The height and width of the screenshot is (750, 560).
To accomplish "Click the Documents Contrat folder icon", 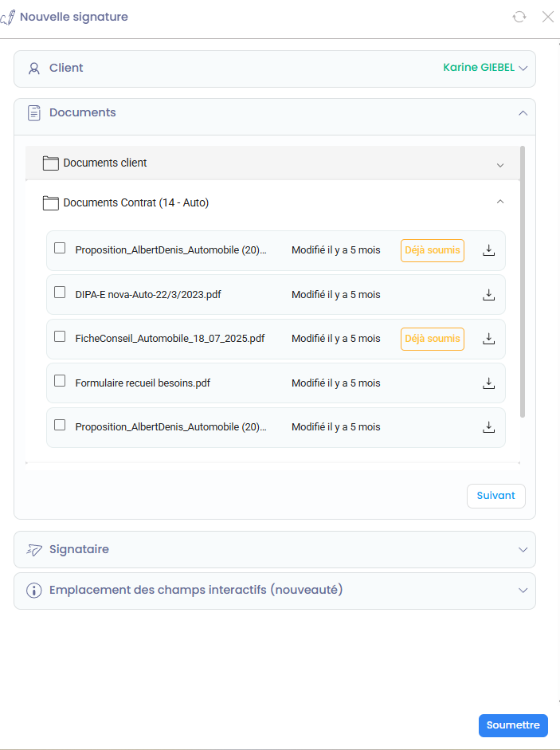I will pos(51,203).
